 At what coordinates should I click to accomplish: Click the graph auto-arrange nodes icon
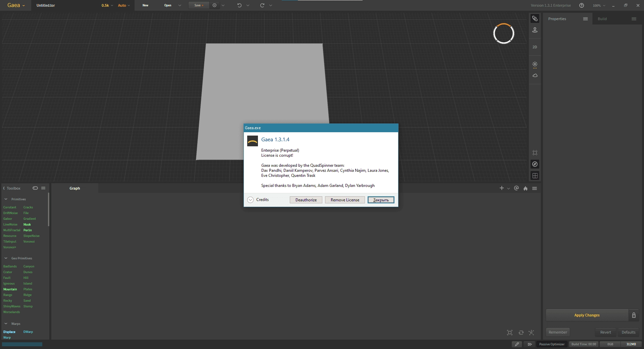pyautogui.click(x=531, y=333)
